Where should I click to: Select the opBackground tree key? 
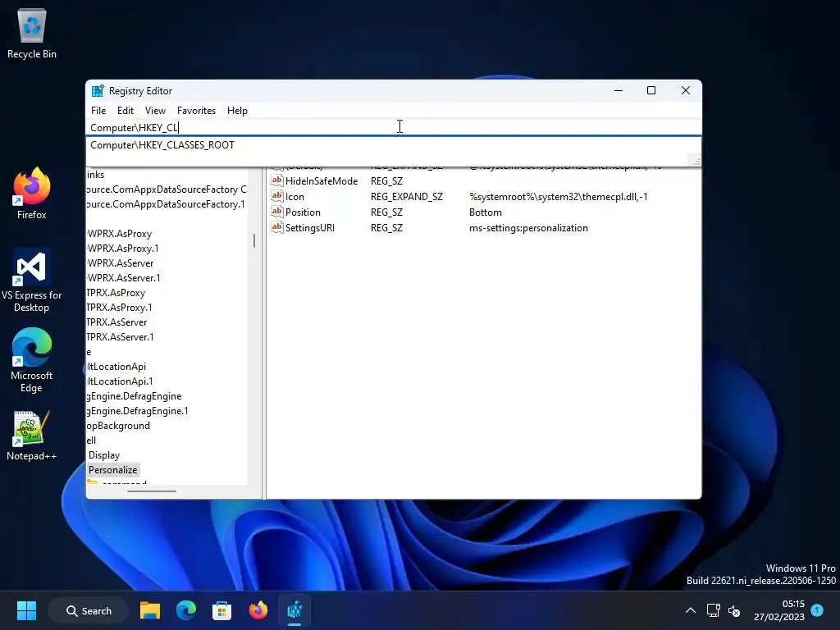click(118, 426)
